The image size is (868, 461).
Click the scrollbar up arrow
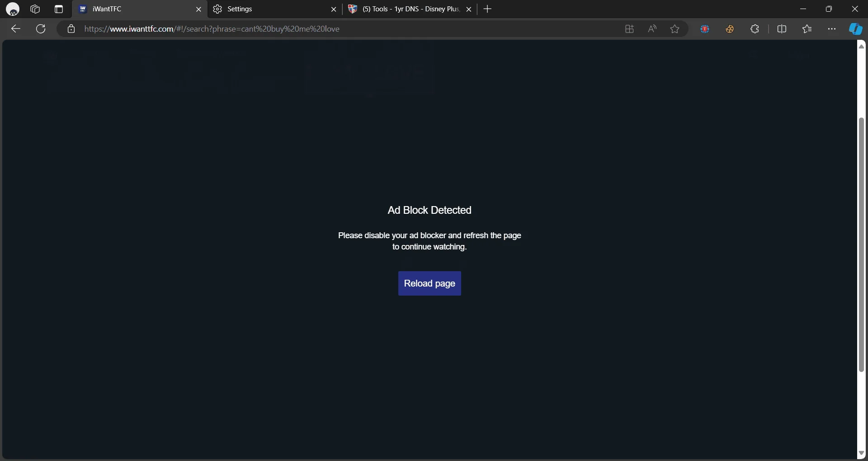[861, 47]
